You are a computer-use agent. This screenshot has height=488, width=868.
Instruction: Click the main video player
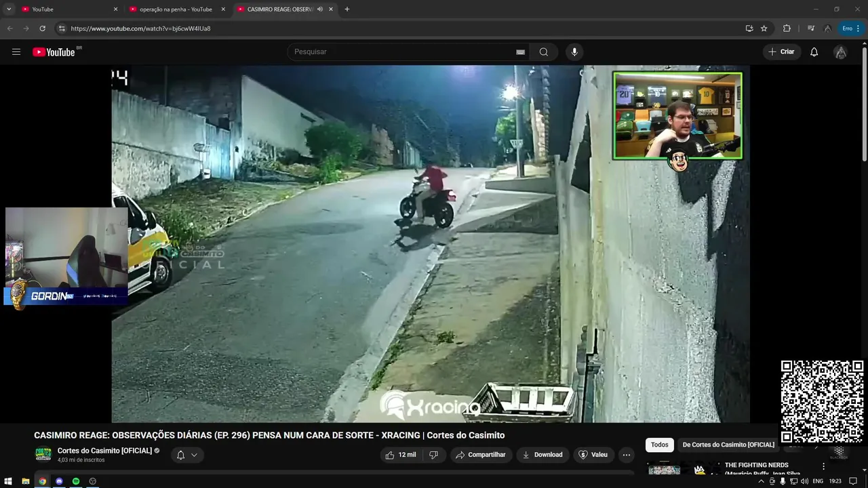pos(431,244)
